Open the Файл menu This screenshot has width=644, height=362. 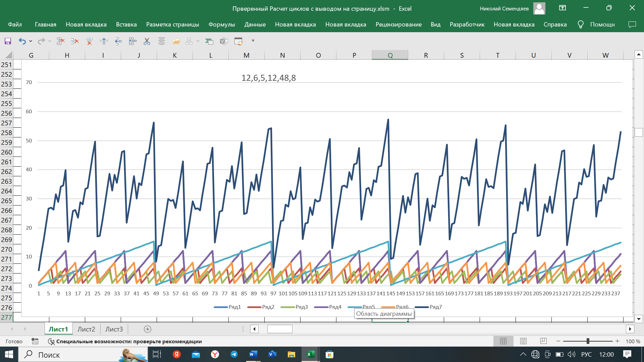[15, 24]
